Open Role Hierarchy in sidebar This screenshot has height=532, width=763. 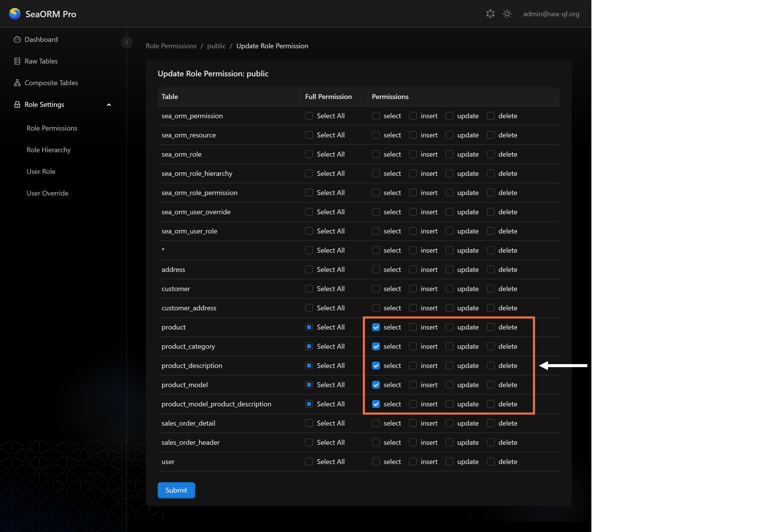point(49,150)
